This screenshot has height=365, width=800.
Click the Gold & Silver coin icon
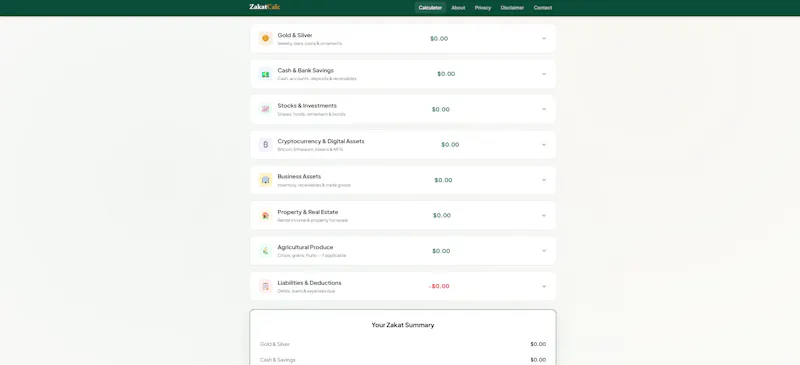point(265,38)
